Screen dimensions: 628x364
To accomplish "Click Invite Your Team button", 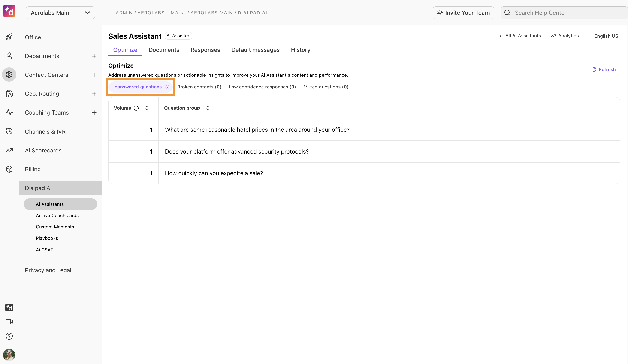I will (463, 13).
